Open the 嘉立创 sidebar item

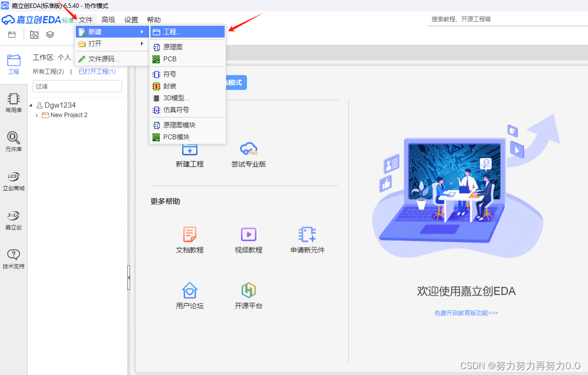coord(13,220)
